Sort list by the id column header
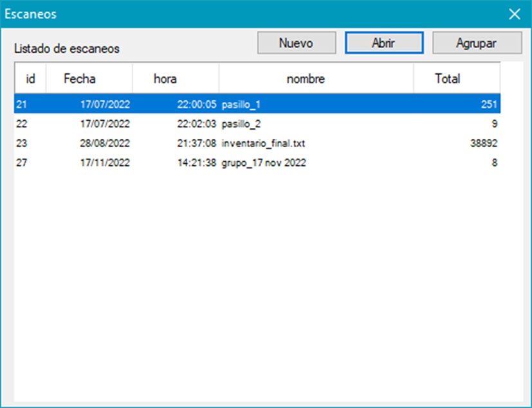The width and height of the screenshot is (532, 408). click(30, 79)
